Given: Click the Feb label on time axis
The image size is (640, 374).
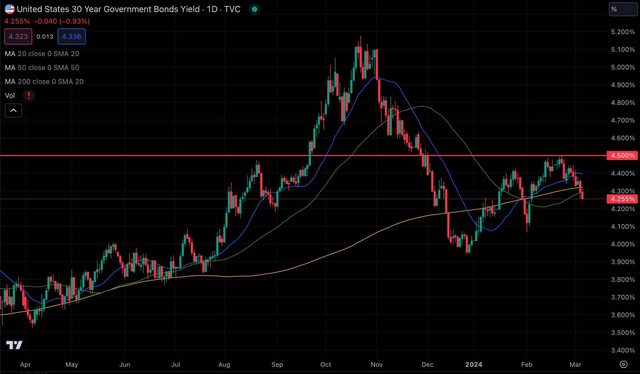Looking at the screenshot, I should pos(527,365).
